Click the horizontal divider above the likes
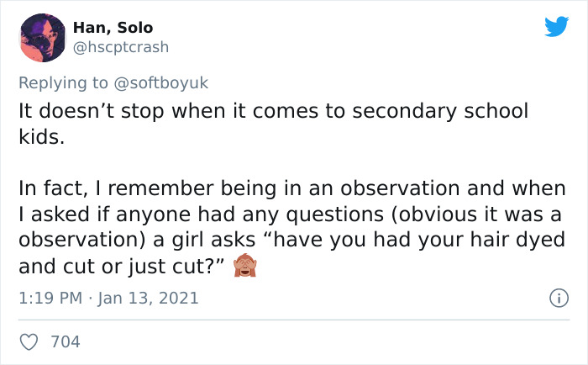The image size is (588, 365). pos(294,320)
